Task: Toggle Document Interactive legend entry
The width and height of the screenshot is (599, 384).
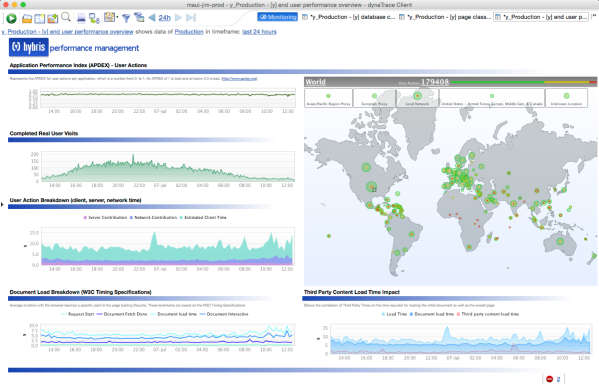Action: [x=224, y=314]
